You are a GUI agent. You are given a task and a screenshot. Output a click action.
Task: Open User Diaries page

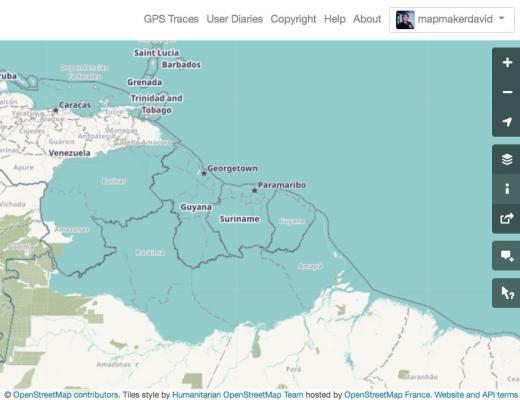[235, 19]
